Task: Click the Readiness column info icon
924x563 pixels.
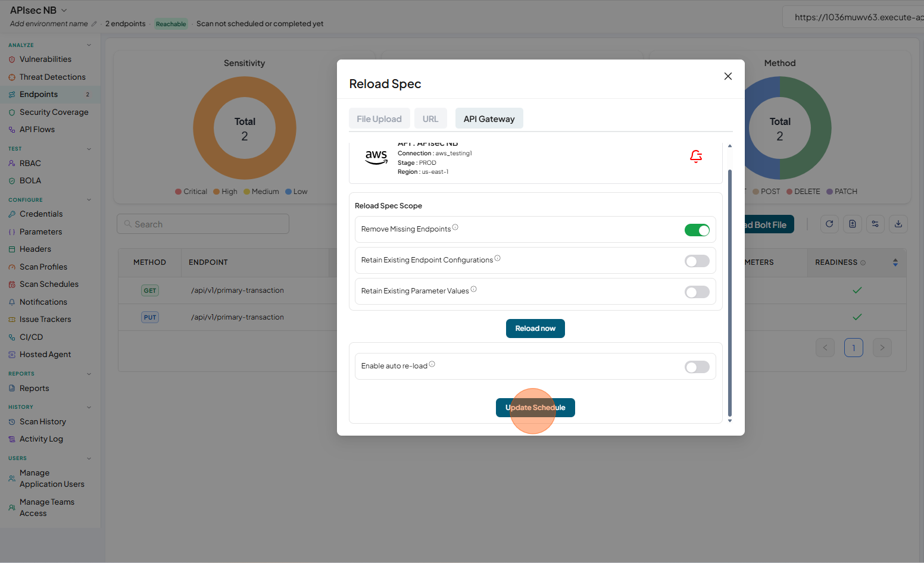Action: tap(863, 262)
